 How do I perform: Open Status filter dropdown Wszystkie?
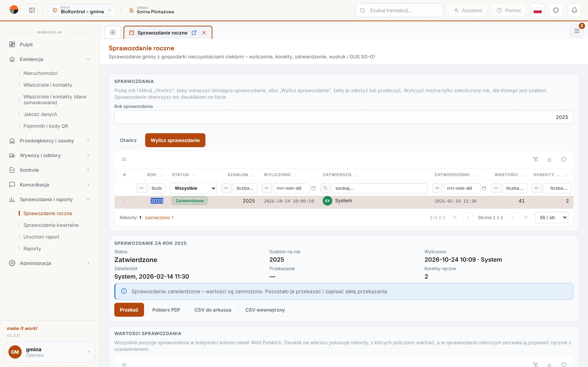click(193, 188)
